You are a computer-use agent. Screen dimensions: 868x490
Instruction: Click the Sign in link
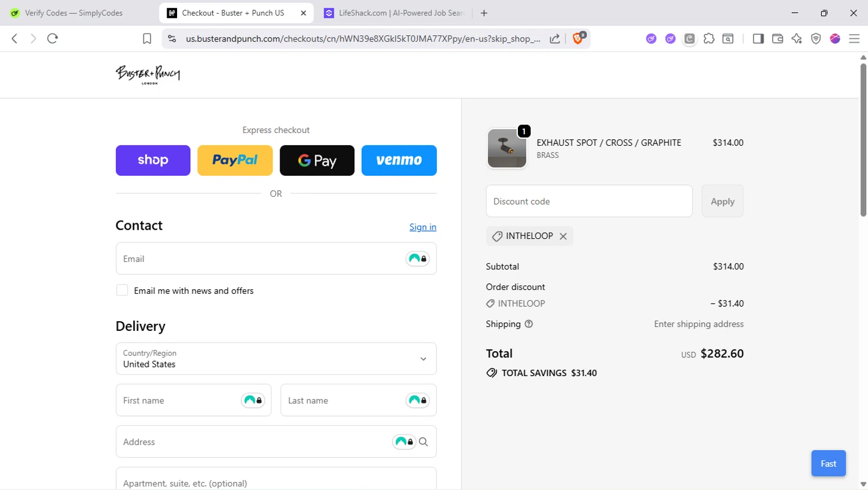423,227
